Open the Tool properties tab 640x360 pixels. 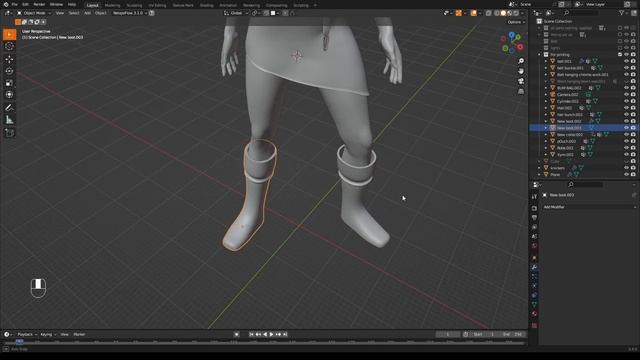click(534, 197)
